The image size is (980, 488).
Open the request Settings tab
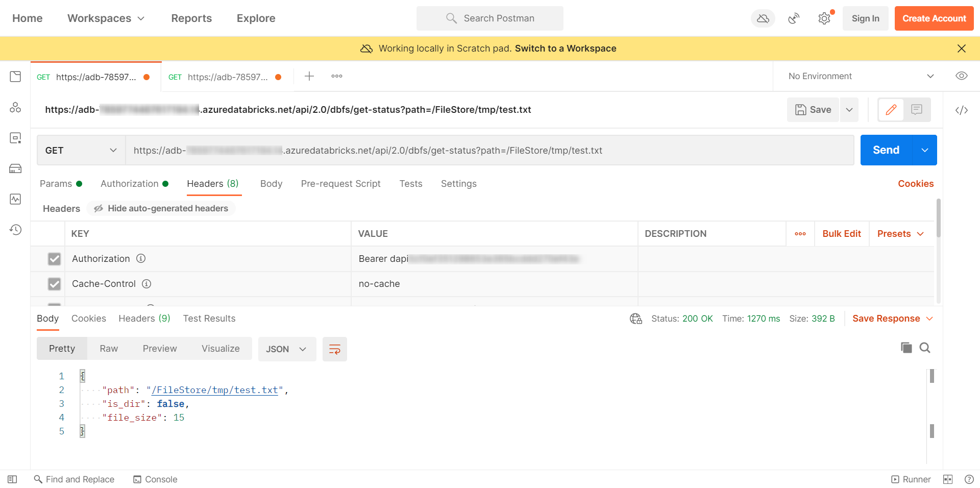pos(459,184)
